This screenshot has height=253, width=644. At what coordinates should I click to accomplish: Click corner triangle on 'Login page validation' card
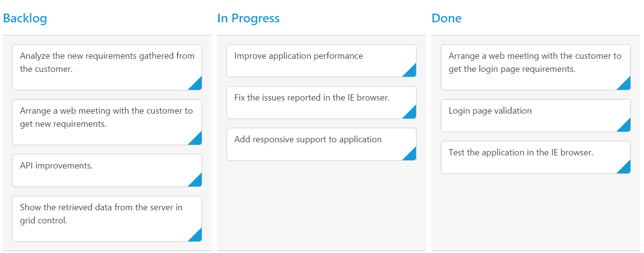(x=626, y=127)
